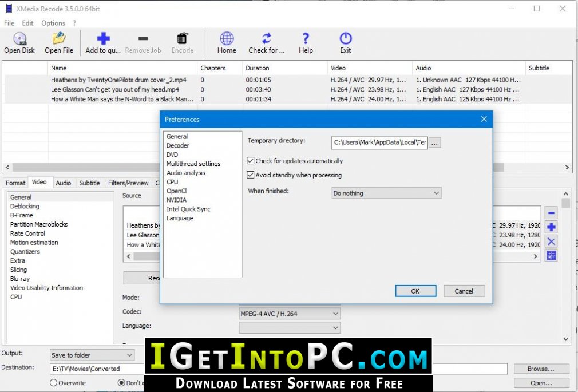Viewport: 578px width, 392px height.
Task: Select Video Usability Information item
Action: (x=46, y=288)
